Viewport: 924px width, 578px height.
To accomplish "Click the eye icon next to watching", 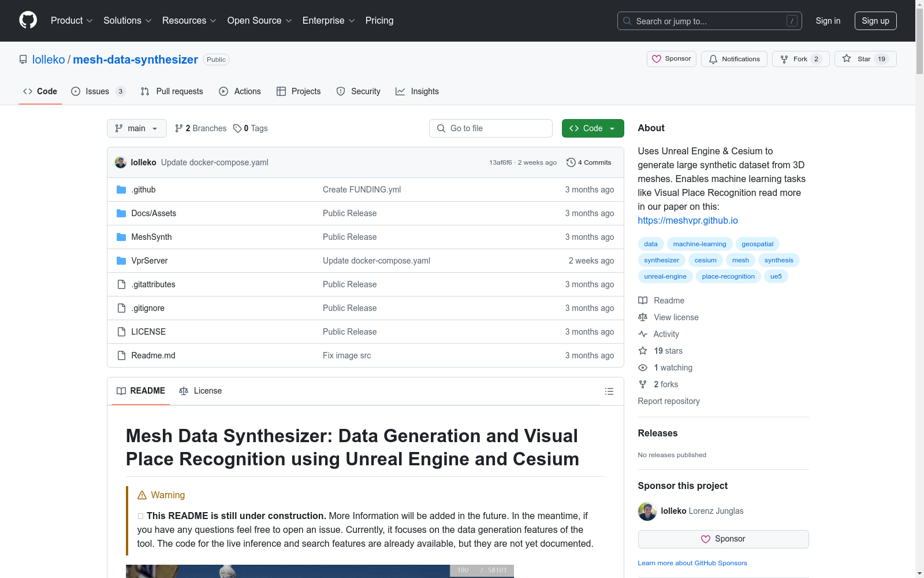I will pyautogui.click(x=643, y=368).
